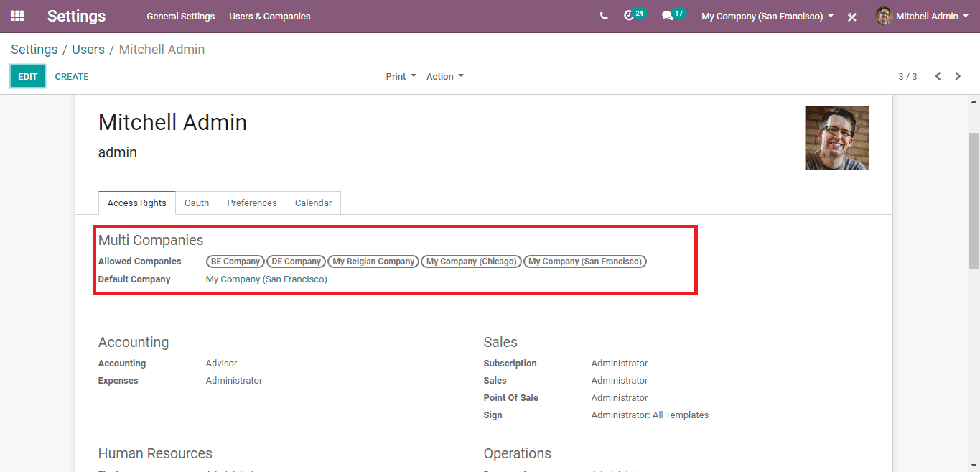Switch to Calendar tab
Screen dimensions: 980x472
click(x=314, y=203)
